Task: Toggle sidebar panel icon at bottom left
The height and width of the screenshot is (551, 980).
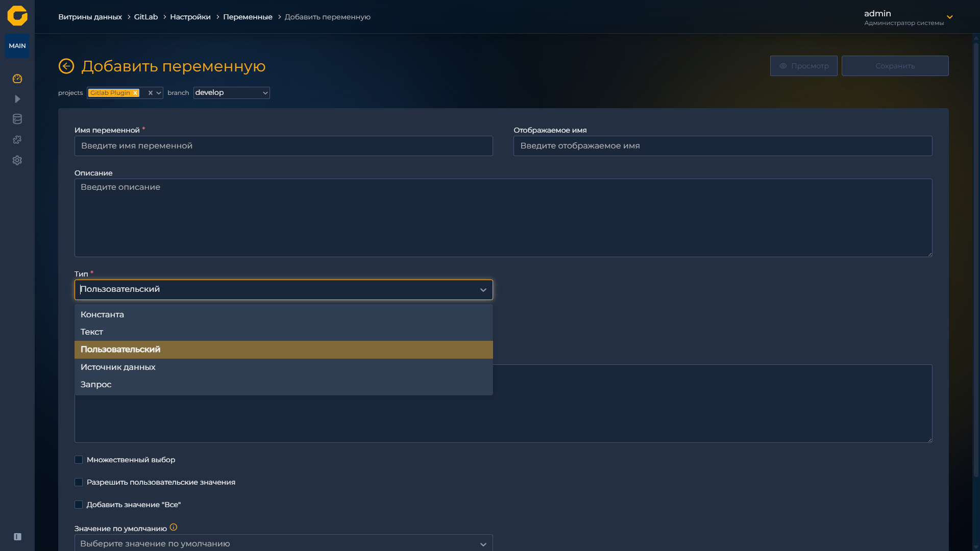Action: point(17,537)
